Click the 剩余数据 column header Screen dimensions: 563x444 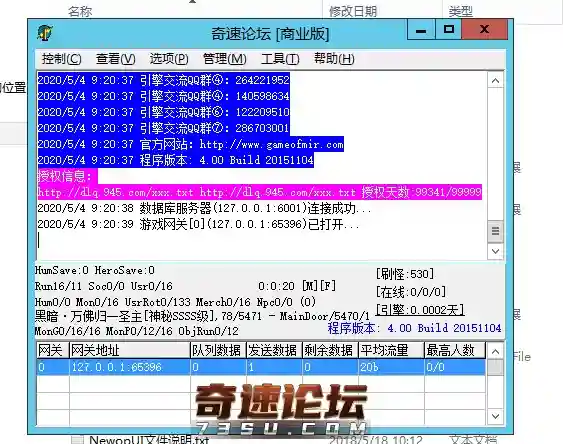pos(330,350)
